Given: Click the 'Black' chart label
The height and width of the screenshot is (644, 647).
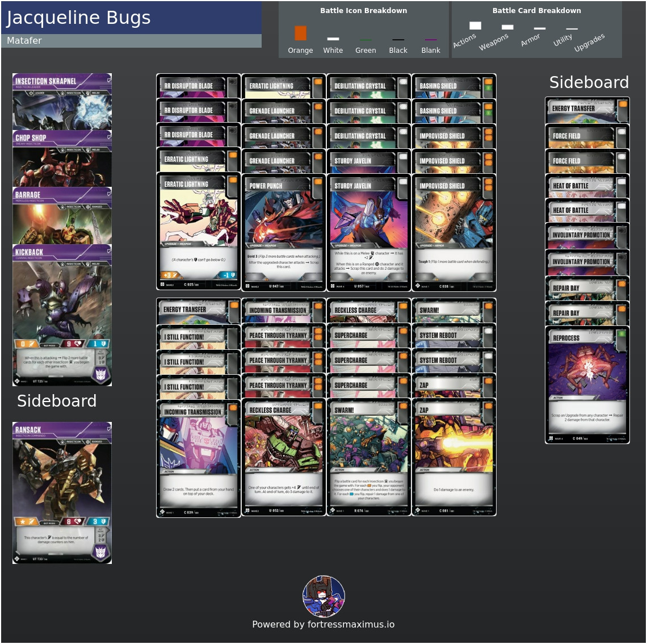Looking at the screenshot, I should point(398,51).
